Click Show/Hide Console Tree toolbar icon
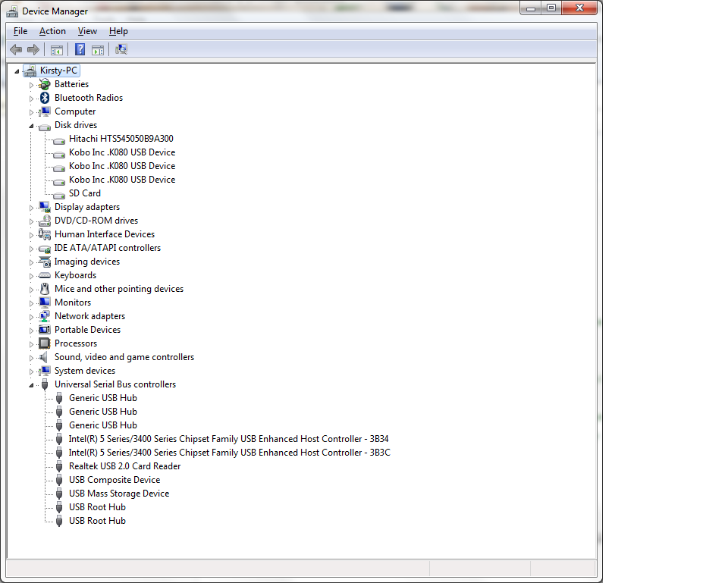Image resolution: width=728 pixels, height=583 pixels. [57, 50]
